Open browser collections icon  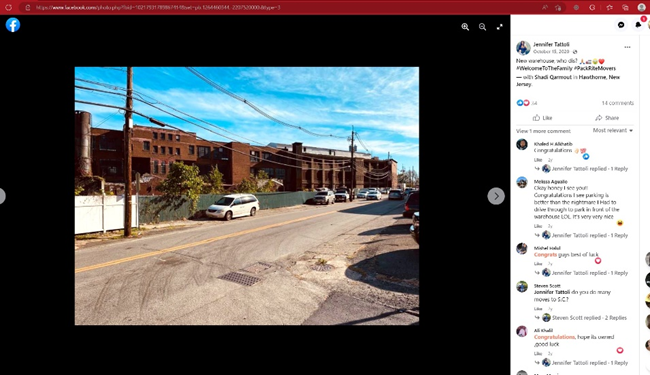coord(625,7)
